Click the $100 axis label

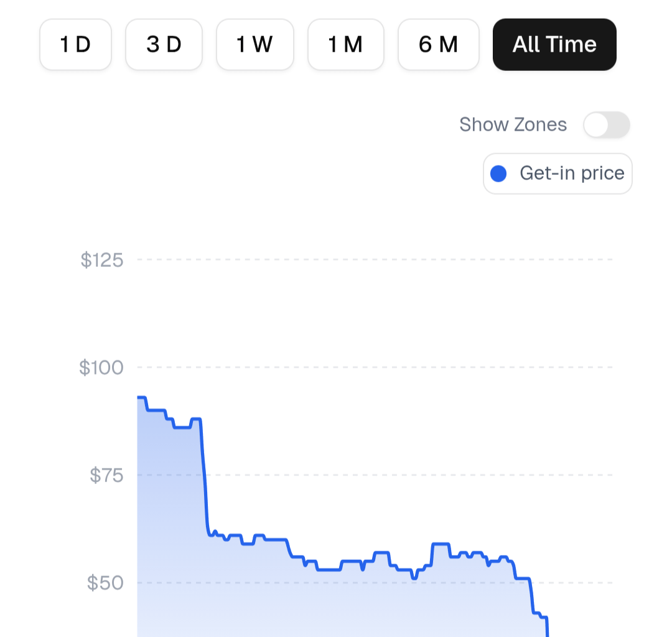click(x=102, y=367)
